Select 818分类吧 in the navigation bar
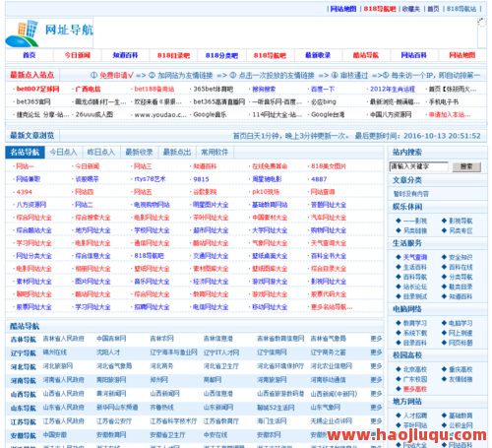The image size is (492, 448). coord(221,55)
